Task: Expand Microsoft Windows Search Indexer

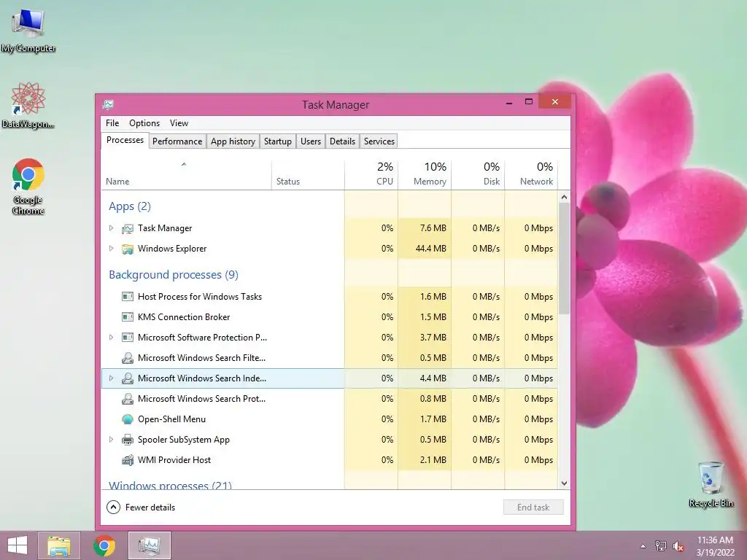Action: [x=111, y=378]
